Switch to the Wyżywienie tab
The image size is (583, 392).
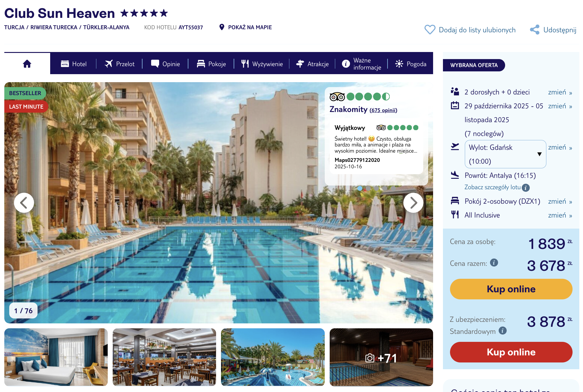pos(262,64)
